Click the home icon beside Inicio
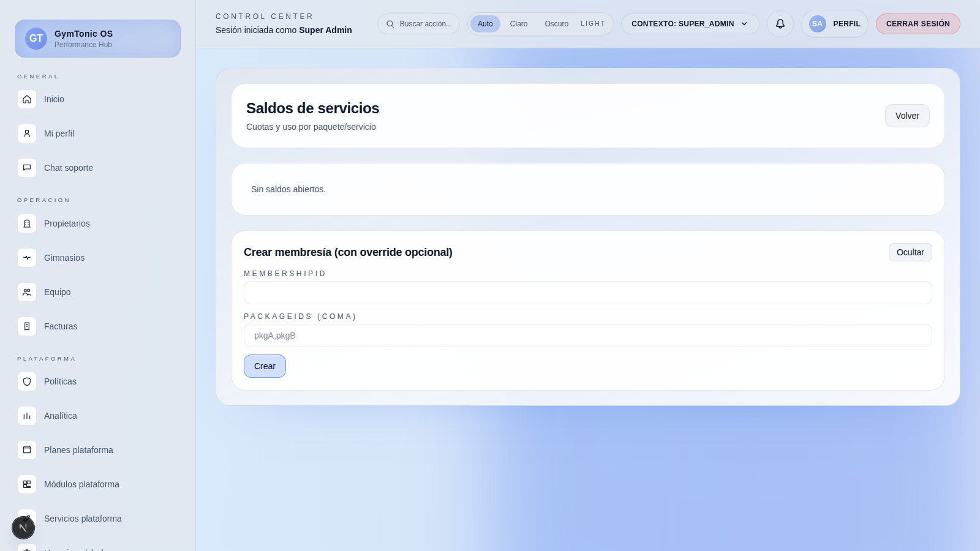This screenshot has width=980, height=551. (x=27, y=99)
